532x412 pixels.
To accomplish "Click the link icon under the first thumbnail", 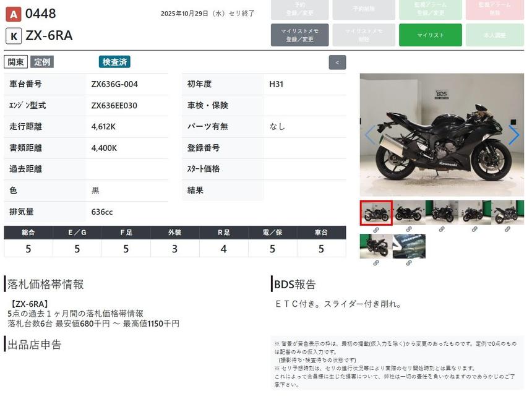I will click(375, 230).
